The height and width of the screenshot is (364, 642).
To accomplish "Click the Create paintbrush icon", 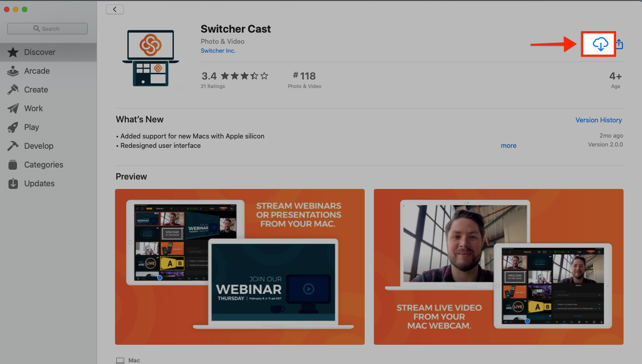I will click(x=13, y=90).
